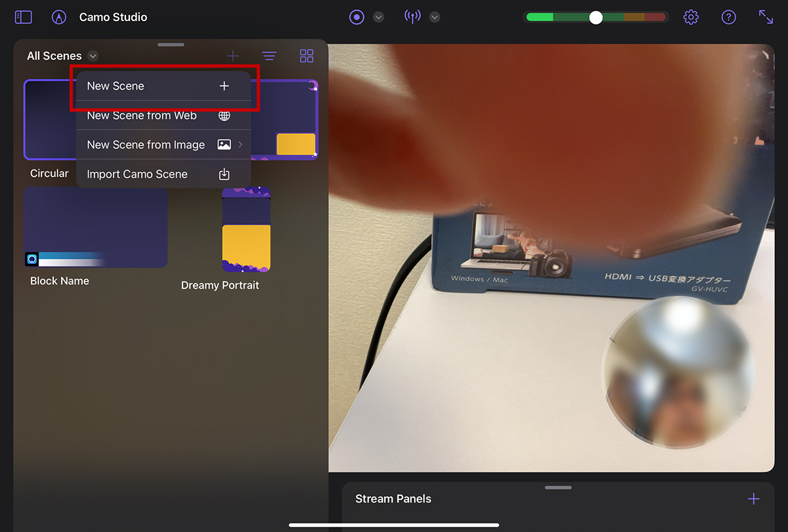The height and width of the screenshot is (532, 788).
Task: Choose New Scene from Image
Action: pos(164,144)
